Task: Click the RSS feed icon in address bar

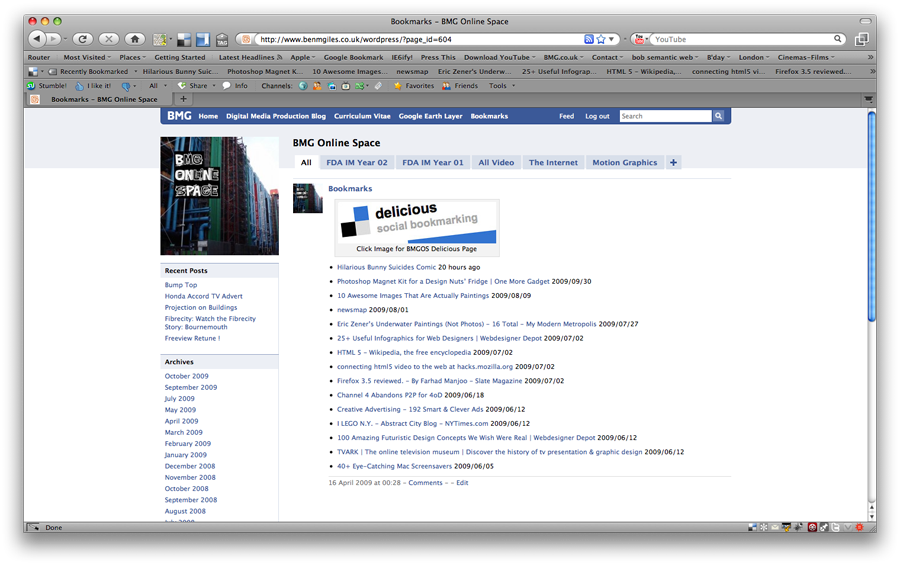Action: (588, 39)
